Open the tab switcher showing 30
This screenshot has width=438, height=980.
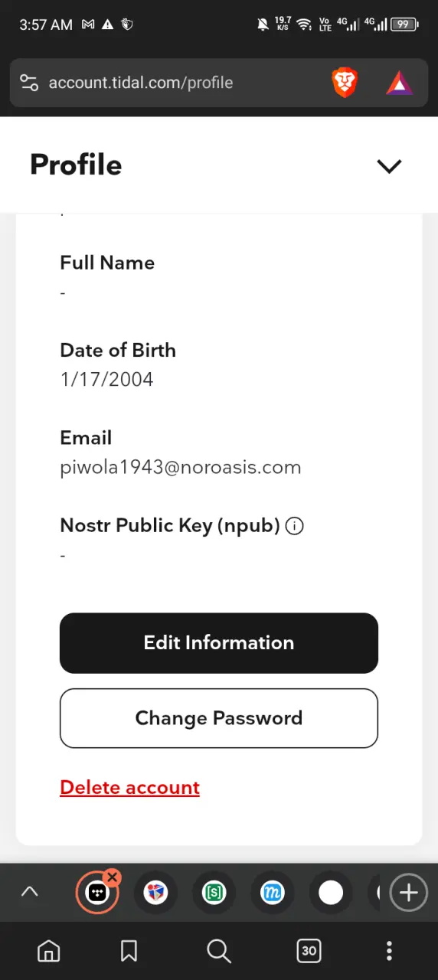(309, 951)
